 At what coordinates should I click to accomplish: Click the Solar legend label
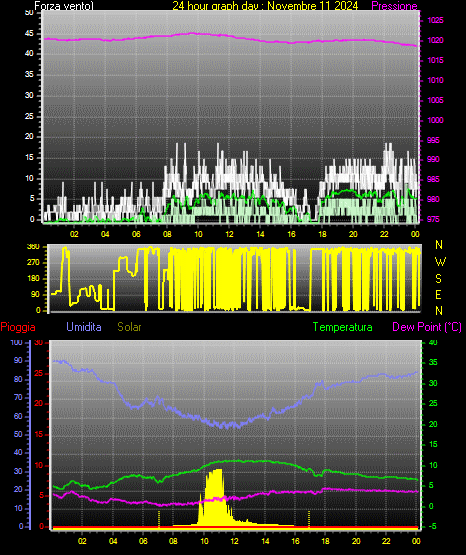[130, 327]
